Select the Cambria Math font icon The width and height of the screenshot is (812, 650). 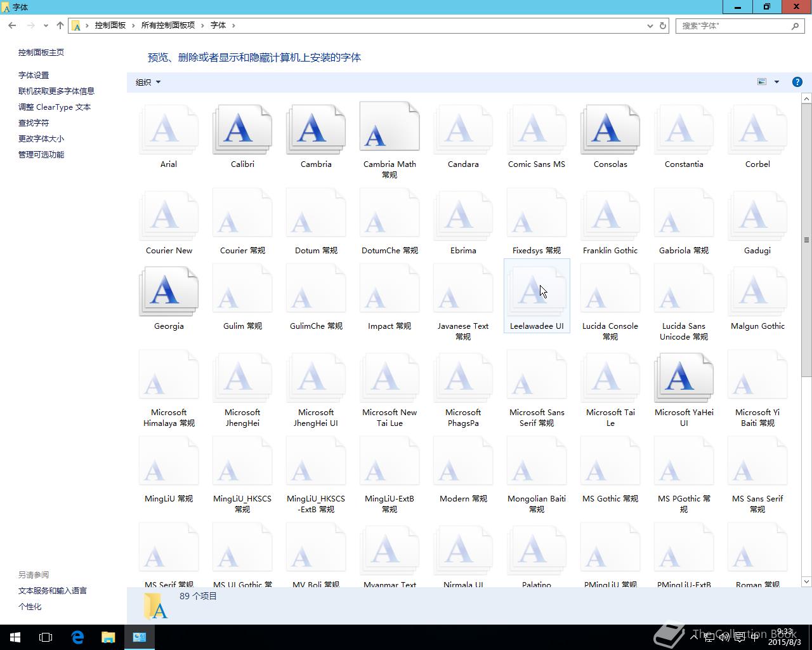tap(390, 127)
